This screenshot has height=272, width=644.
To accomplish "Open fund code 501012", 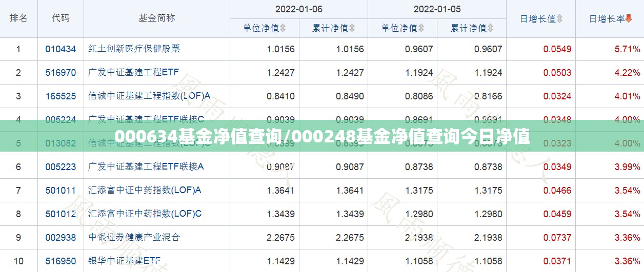I will (x=61, y=214).
